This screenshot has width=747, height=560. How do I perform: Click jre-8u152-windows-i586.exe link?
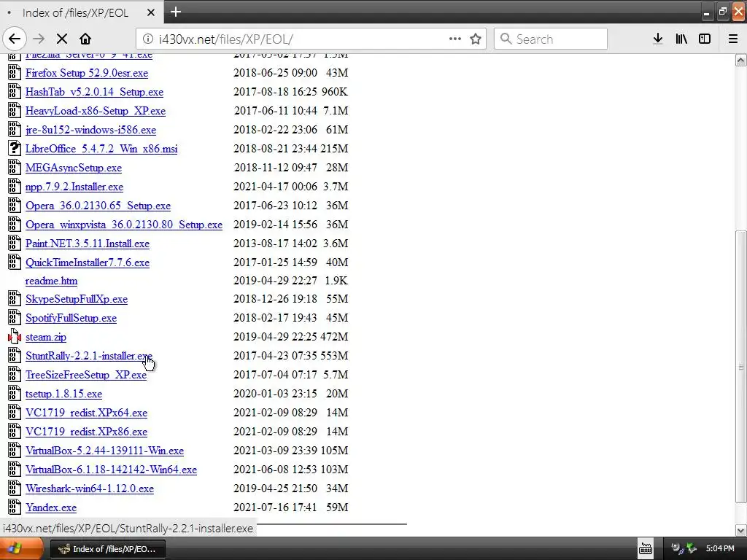pyautogui.click(x=90, y=130)
